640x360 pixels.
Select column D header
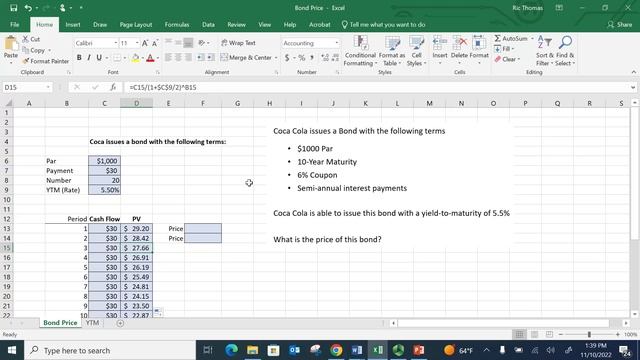[x=136, y=103]
